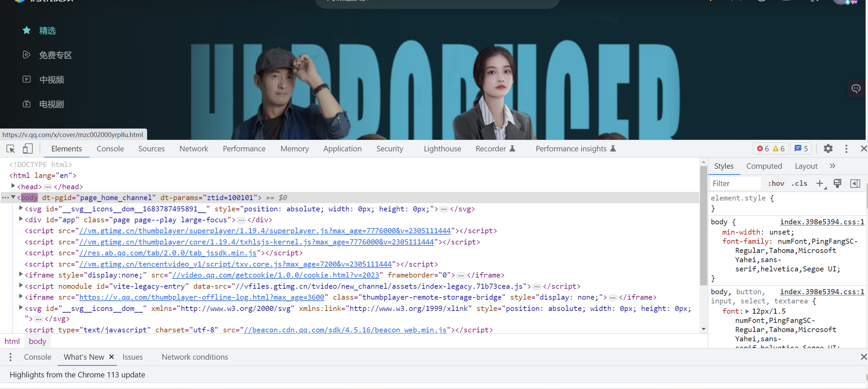
Task: Switch to the drawer Console tab
Action: [x=38, y=357]
